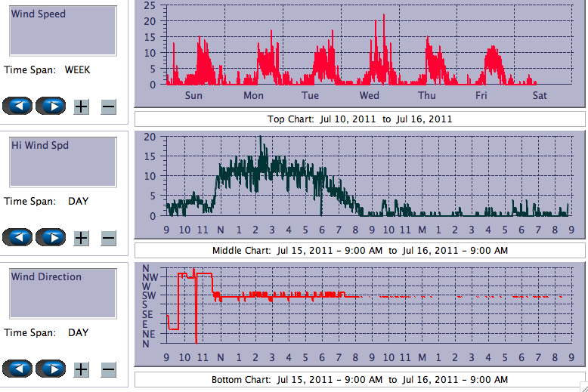Click the resize grip in bottom-right corner

(x=582, y=387)
